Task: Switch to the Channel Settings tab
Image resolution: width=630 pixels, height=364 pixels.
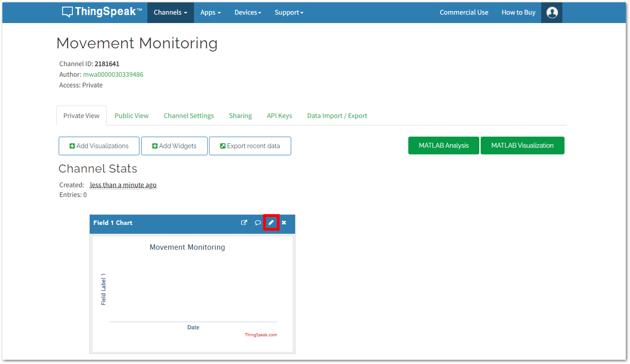Action: coord(189,116)
